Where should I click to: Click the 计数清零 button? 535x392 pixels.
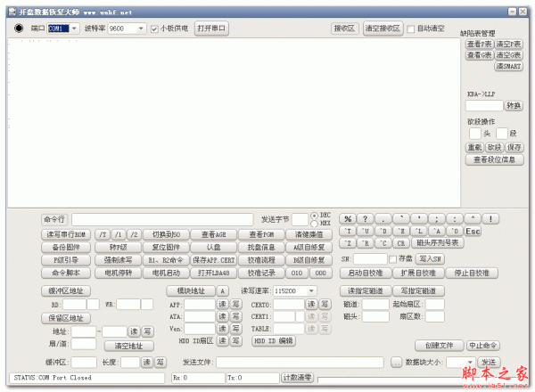297,378
